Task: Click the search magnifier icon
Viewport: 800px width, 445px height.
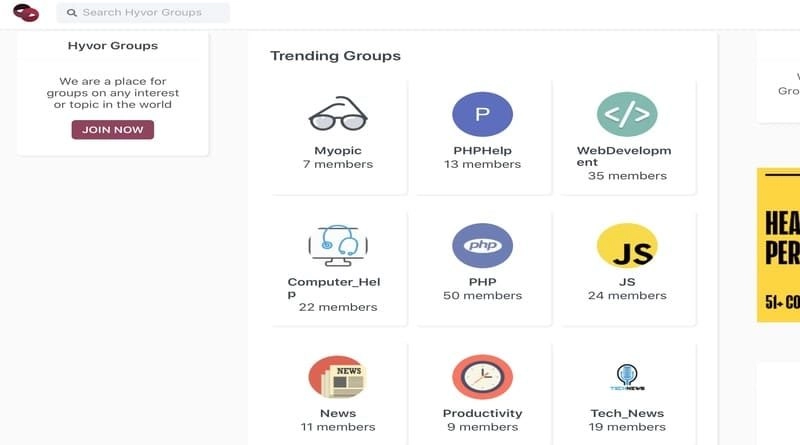Action: coord(72,13)
